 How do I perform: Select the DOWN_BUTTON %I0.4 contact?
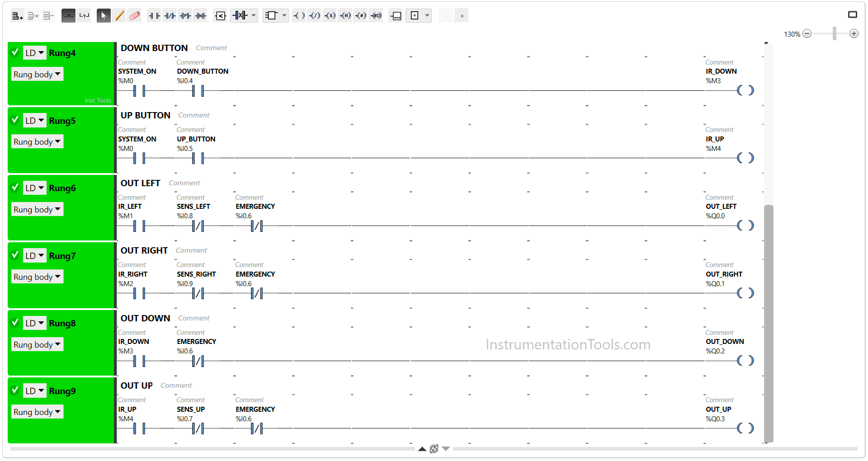198,91
